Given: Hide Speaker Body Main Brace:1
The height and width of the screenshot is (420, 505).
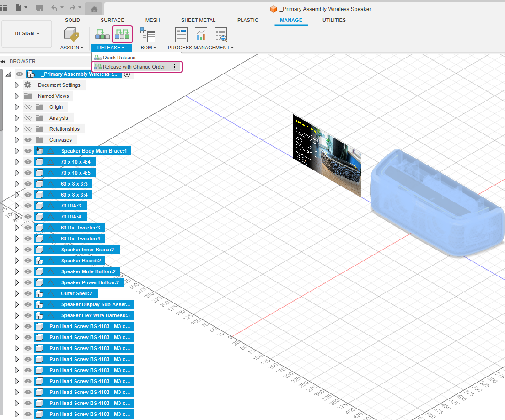Looking at the screenshot, I should click(x=28, y=151).
